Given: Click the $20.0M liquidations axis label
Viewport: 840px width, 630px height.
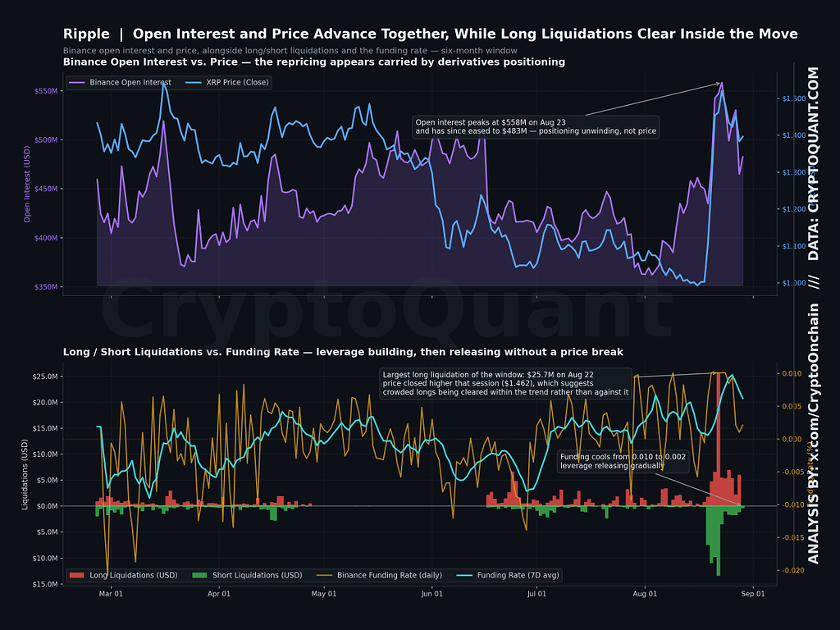Looking at the screenshot, I should click(x=45, y=402).
